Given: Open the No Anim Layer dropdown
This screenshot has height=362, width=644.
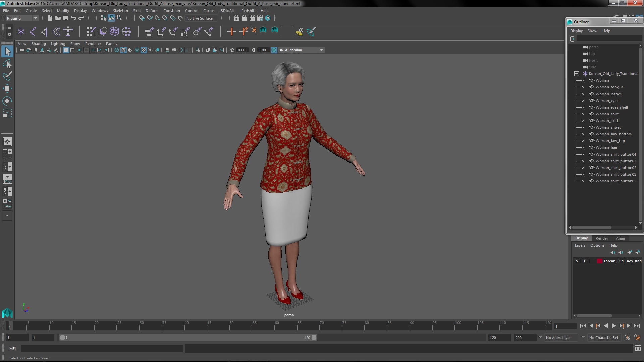Looking at the screenshot, I should [562, 338].
